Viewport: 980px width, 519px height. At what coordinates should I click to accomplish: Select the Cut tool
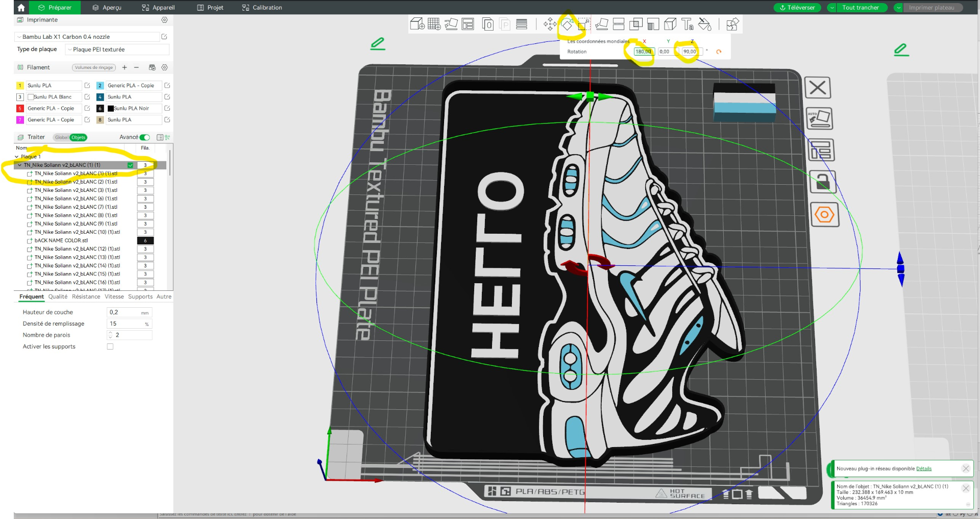(619, 24)
